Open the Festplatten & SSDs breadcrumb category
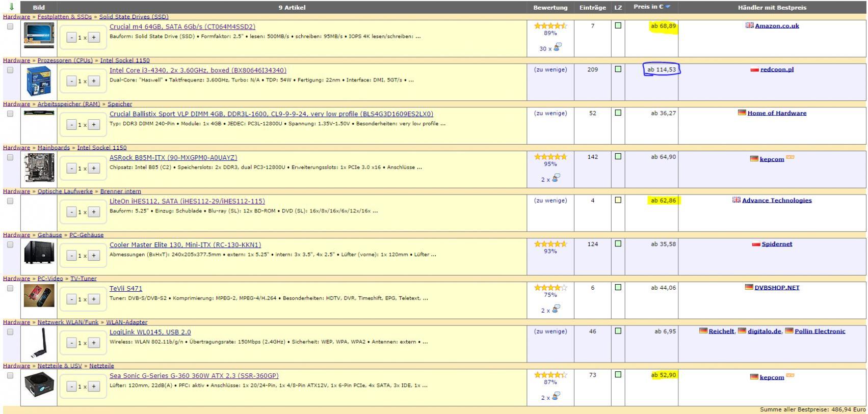 [x=65, y=17]
